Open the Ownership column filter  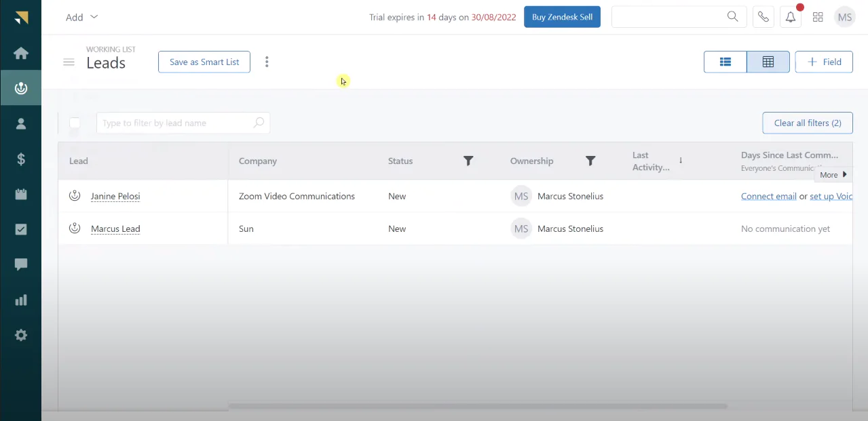coord(590,161)
